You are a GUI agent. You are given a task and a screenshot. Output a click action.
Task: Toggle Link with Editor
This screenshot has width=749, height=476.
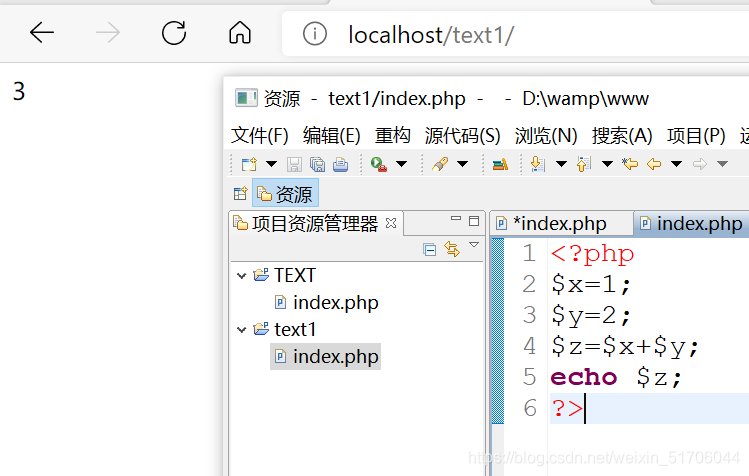pyautogui.click(x=452, y=249)
